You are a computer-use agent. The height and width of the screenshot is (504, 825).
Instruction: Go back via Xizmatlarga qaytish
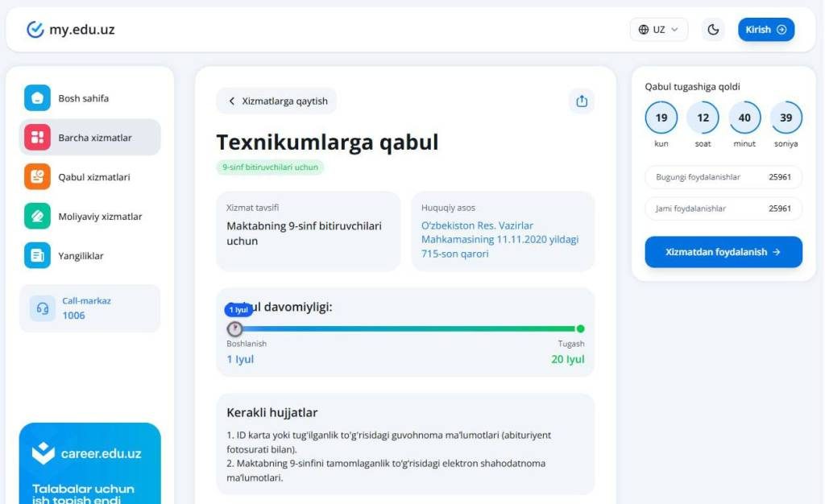click(x=277, y=101)
